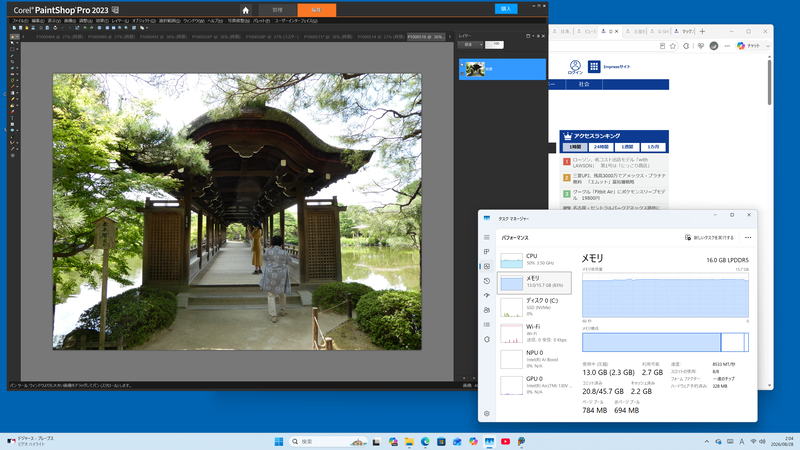Open ranking article 1 about ローソン
This screenshot has width=800, height=450.
[x=614, y=163]
